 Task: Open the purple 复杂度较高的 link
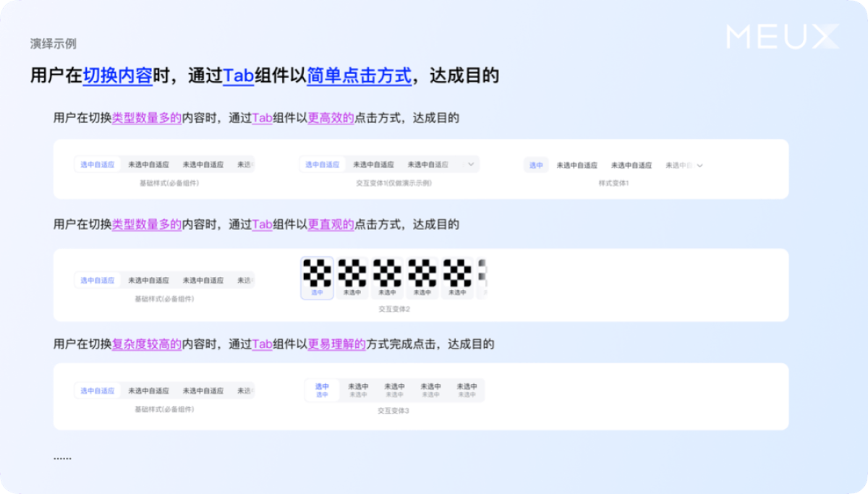coord(146,344)
